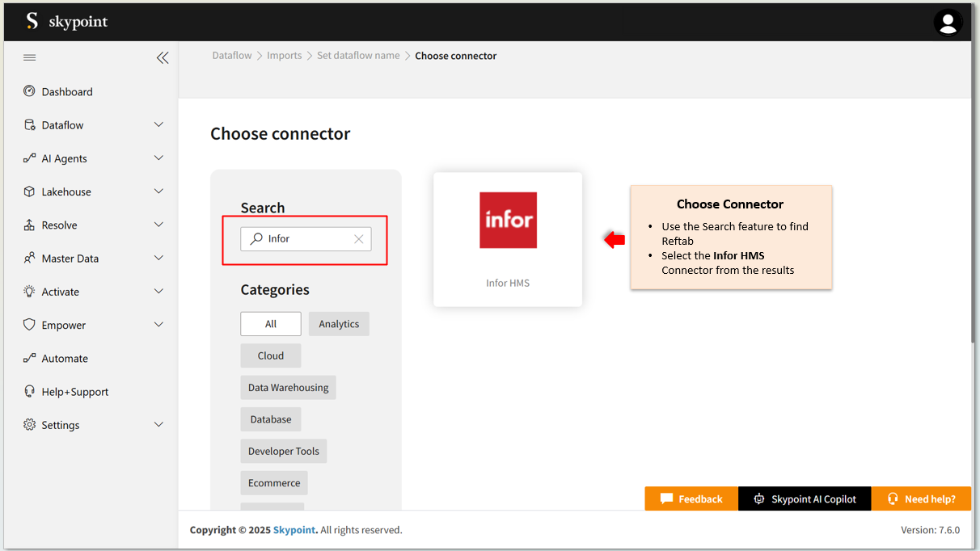The height and width of the screenshot is (551, 980).
Task: Expand the AI Agents submenu chevron
Action: pyautogui.click(x=158, y=158)
